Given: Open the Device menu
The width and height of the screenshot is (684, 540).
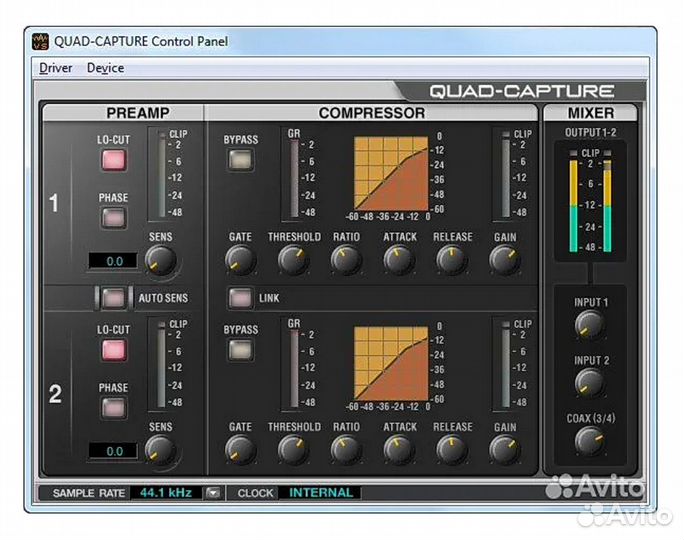Looking at the screenshot, I should pos(105,68).
